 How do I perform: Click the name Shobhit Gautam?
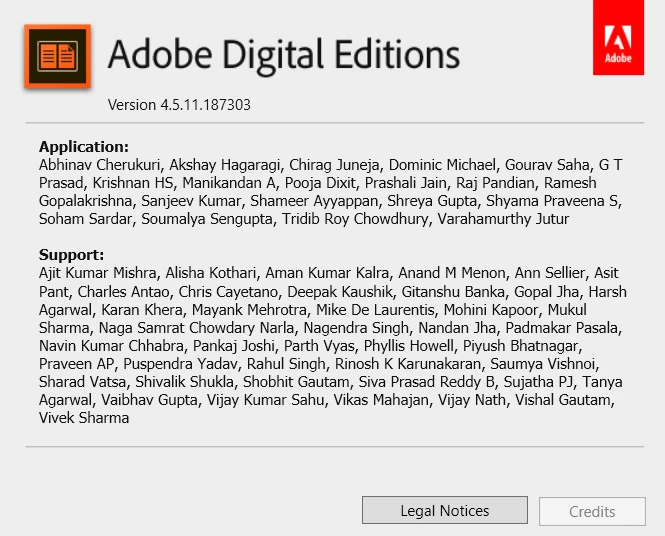coord(296,382)
